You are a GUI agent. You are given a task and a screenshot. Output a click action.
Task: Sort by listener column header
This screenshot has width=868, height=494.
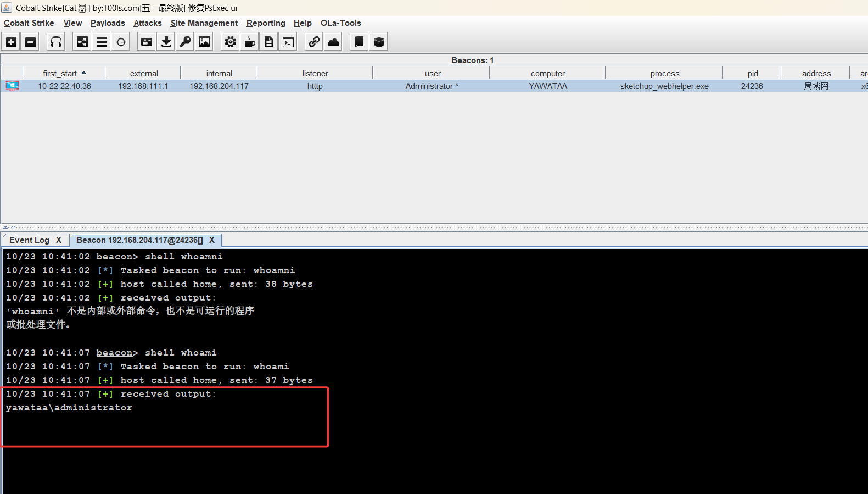tap(315, 73)
